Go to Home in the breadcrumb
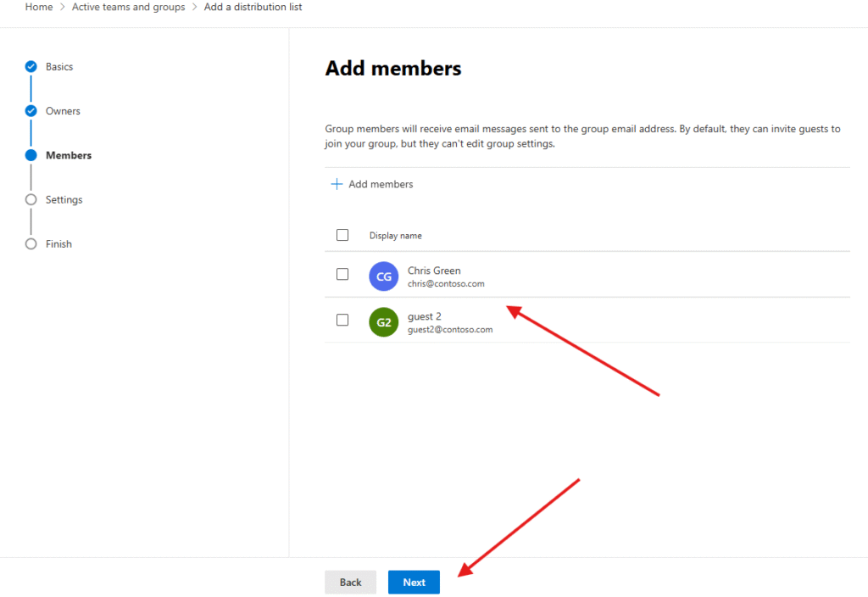Viewport: 868px width, 597px height. [x=38, y=7]
